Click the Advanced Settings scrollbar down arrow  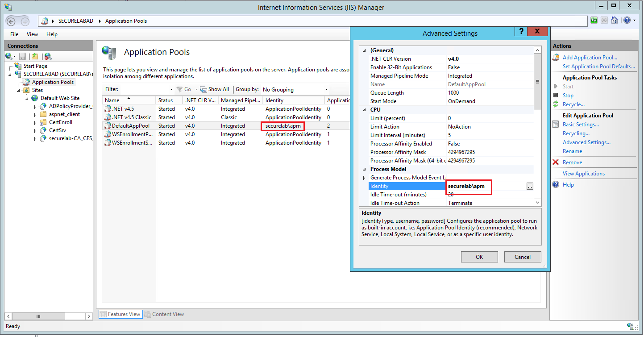[x=538, y=203]
